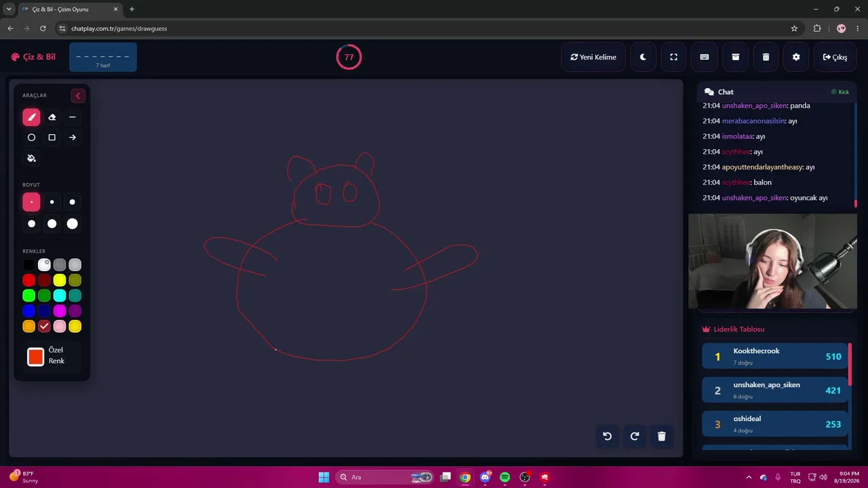The height and width of the screenshot is (488, 868).
Task: Pick the white color swatch
Action: point(44,265)
